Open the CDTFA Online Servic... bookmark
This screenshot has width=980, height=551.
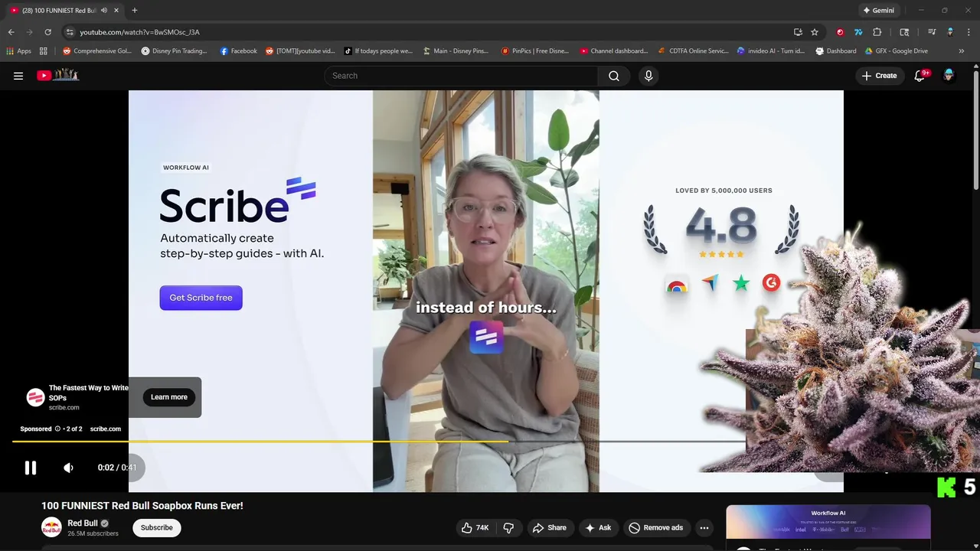tap(694, 51)
